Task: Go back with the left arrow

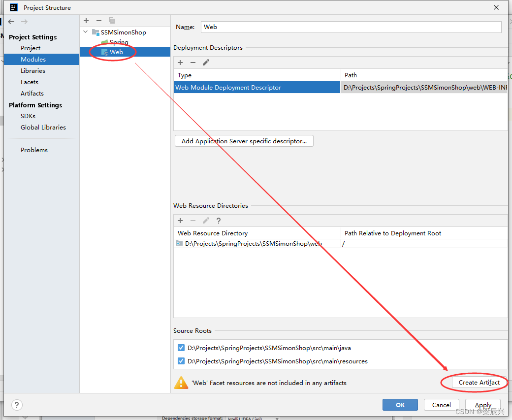Action: (11, 22)
